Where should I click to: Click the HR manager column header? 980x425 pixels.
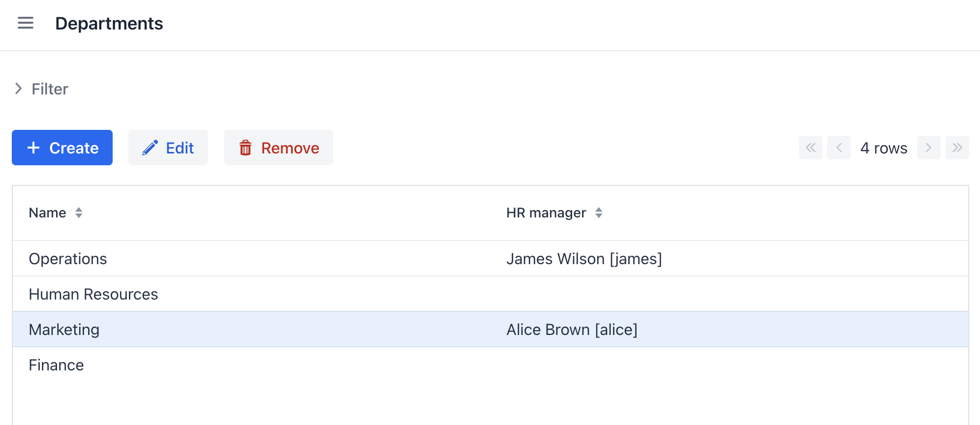[546, 212]
